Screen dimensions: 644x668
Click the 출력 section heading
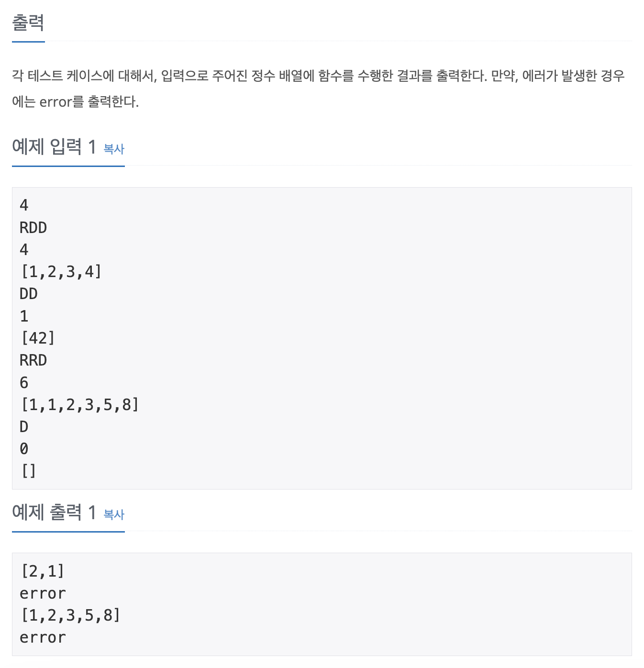28,22
